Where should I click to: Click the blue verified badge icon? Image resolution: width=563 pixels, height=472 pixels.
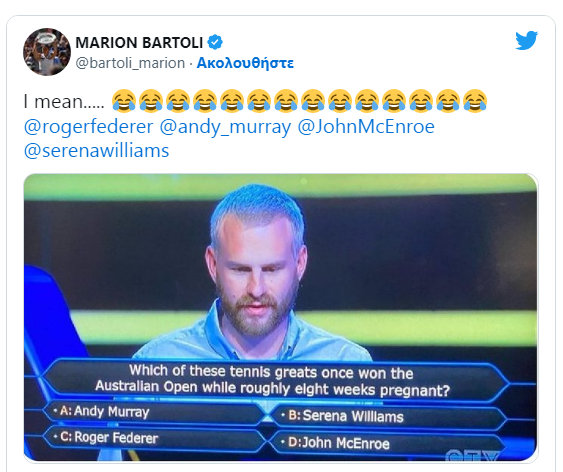click(x=215, y=42)
